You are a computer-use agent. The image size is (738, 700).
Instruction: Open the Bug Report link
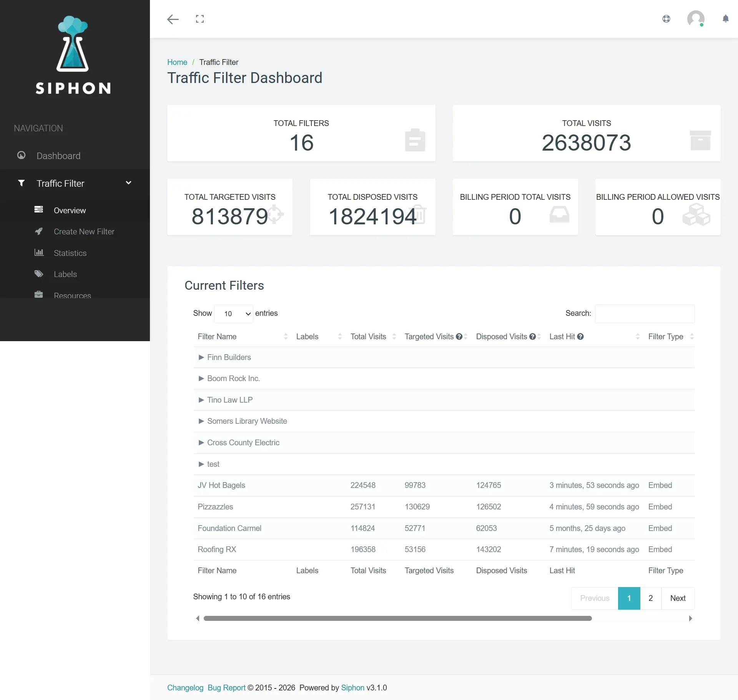[x=226, y=688]
